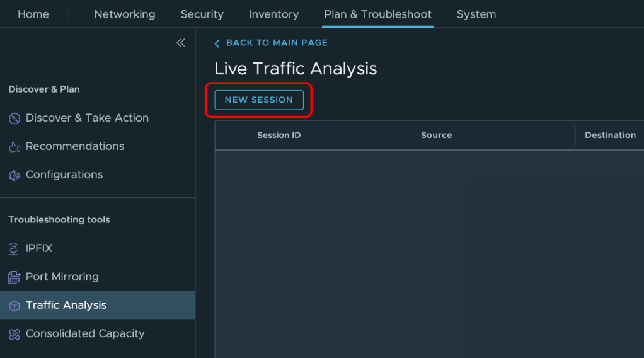Switch to the Networking tab
This screenshot has width=644, height=358.
coord(125,14)
